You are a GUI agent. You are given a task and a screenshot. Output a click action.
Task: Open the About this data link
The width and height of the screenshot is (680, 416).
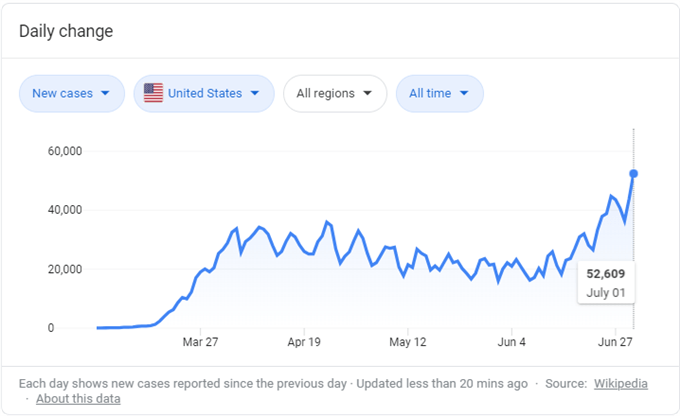[78, 399]
